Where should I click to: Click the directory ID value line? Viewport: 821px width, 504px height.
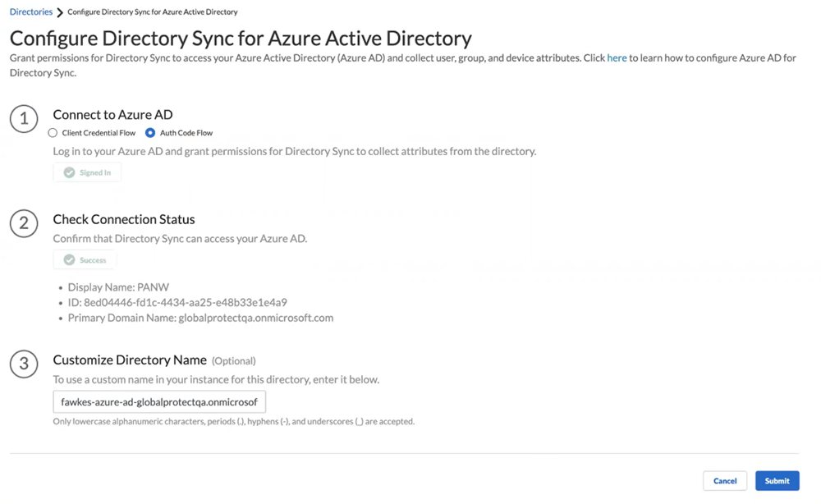click(x=177, y=303)
